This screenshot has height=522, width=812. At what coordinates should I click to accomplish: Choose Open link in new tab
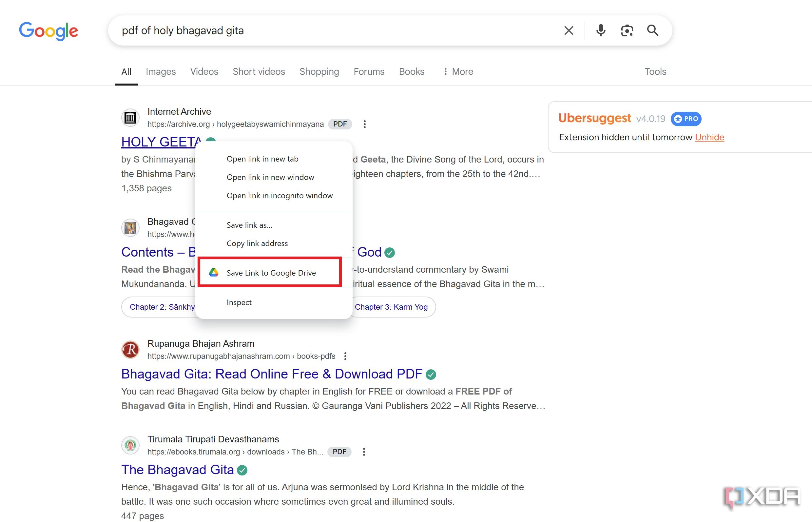274,159
